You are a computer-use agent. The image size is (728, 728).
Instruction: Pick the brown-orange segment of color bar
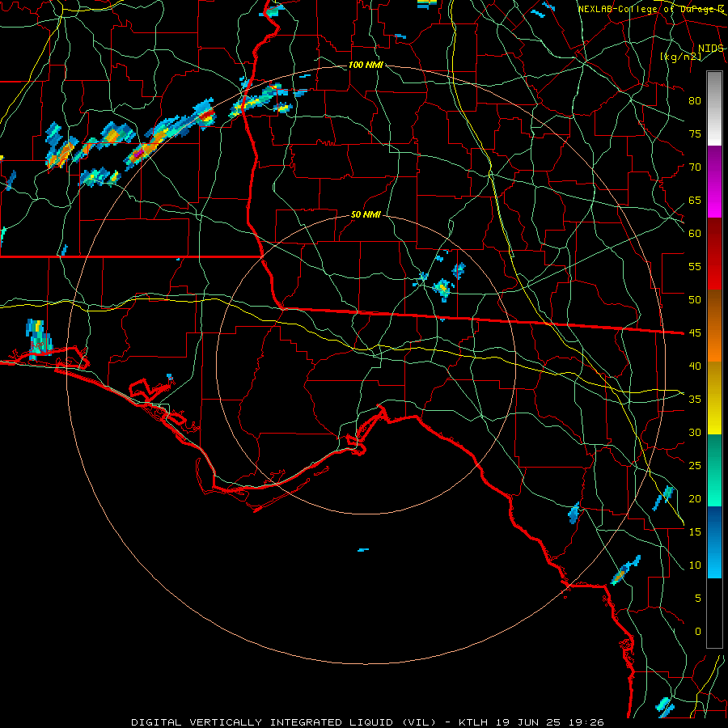tap(714, 326)
